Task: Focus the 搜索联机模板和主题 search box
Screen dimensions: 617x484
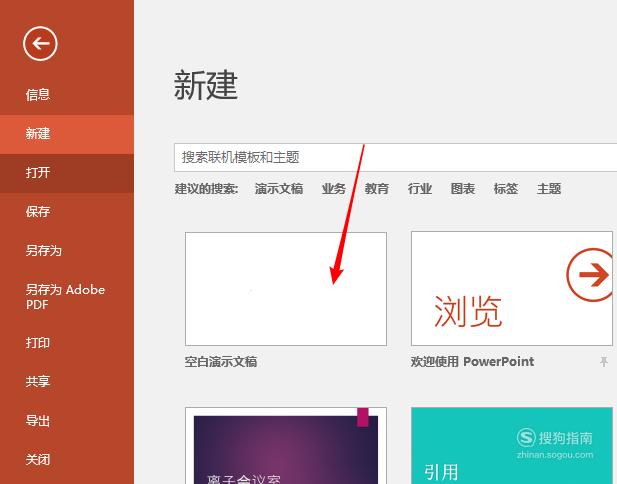Action: 395,158
